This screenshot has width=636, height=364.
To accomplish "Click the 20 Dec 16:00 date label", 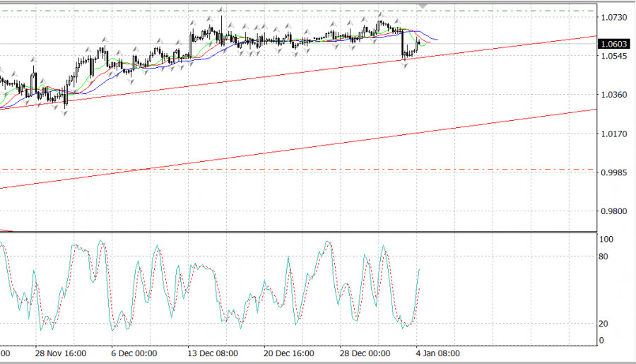I will (288, 353).
